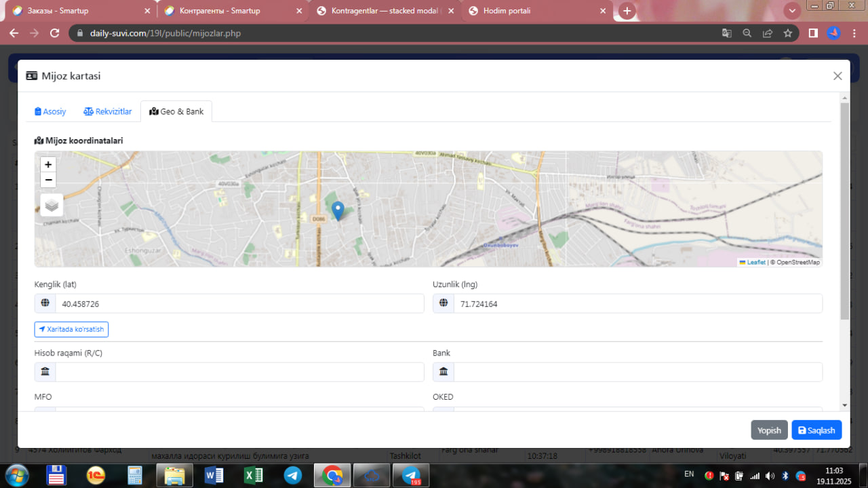Open the Leaflet attribution link
Image resolution: width=868 pixels, height=488 pixels.
point(755,262)
